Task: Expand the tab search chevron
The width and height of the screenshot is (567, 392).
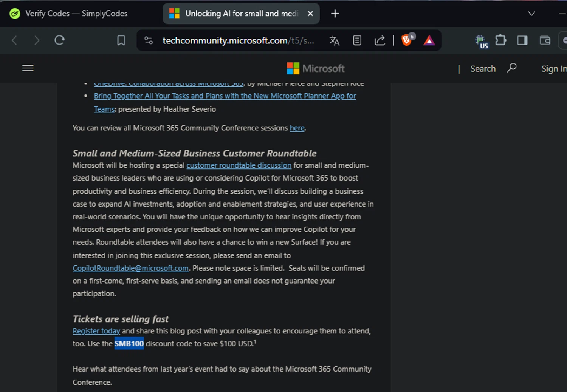Action: pos(531,14)
